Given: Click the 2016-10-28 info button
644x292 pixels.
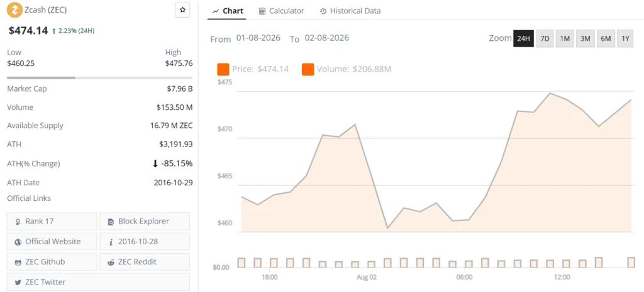Looking at the screenshot, I should pos(145,241).
